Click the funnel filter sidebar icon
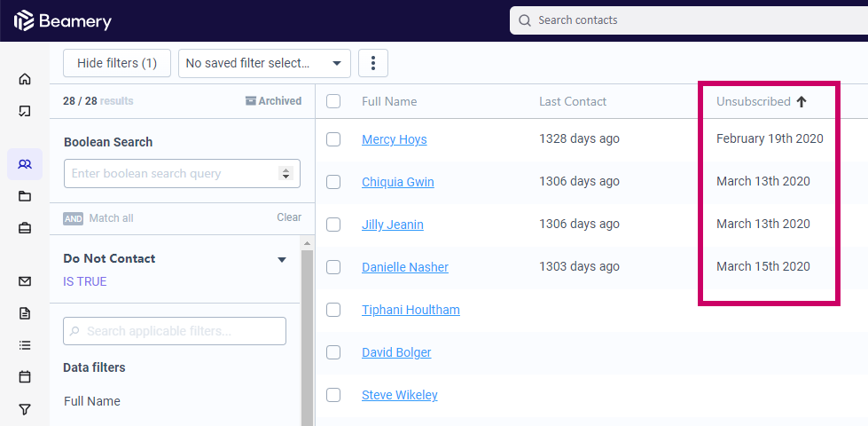 (x=24, y=409)
